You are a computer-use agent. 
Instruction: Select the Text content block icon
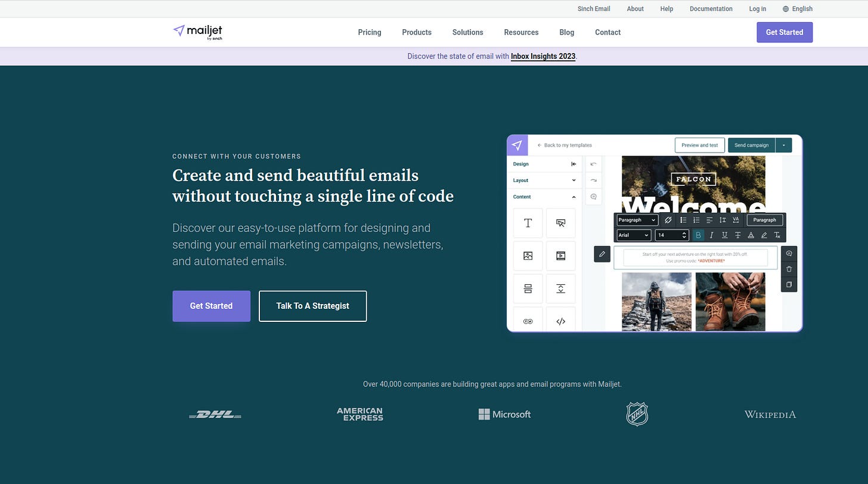pyautogui.click(x=528, y=223)
